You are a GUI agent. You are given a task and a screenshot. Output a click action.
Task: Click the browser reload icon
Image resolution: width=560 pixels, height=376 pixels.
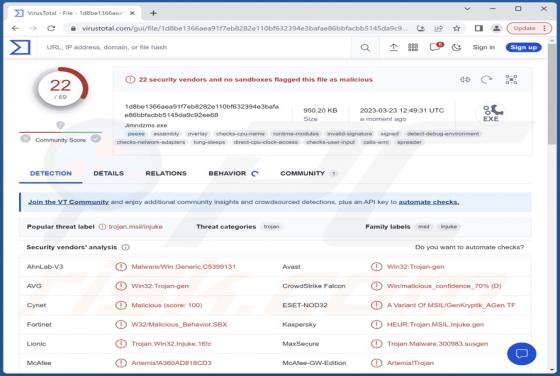(51, 28)
